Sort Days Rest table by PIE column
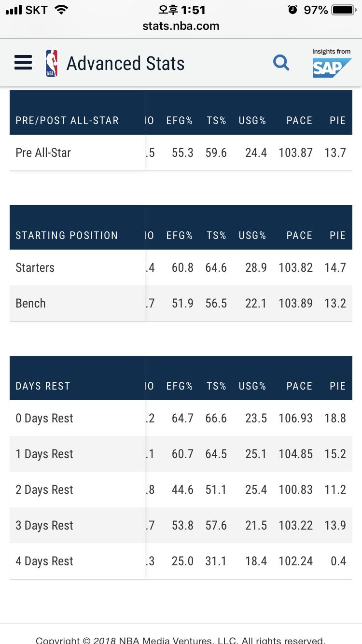The height and width of the screenshot is (644, 362). [338, 386]
